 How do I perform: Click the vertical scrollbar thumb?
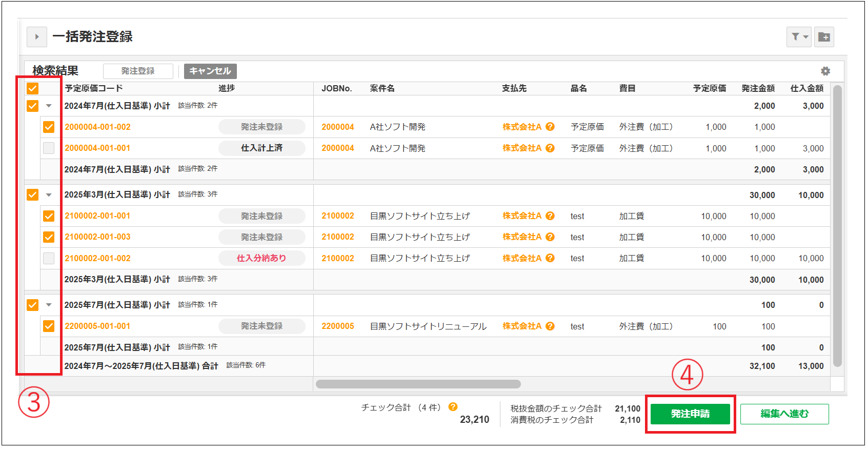[838, 226]
